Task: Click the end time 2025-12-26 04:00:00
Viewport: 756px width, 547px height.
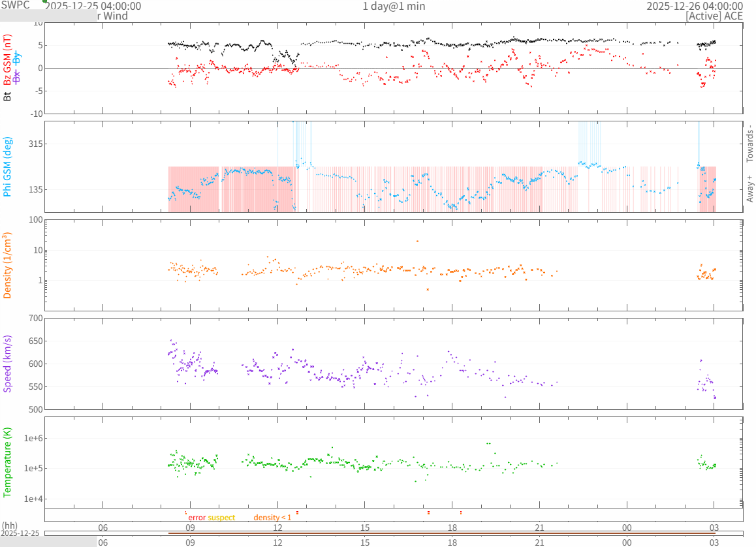Action: click(x=694, y=6)
